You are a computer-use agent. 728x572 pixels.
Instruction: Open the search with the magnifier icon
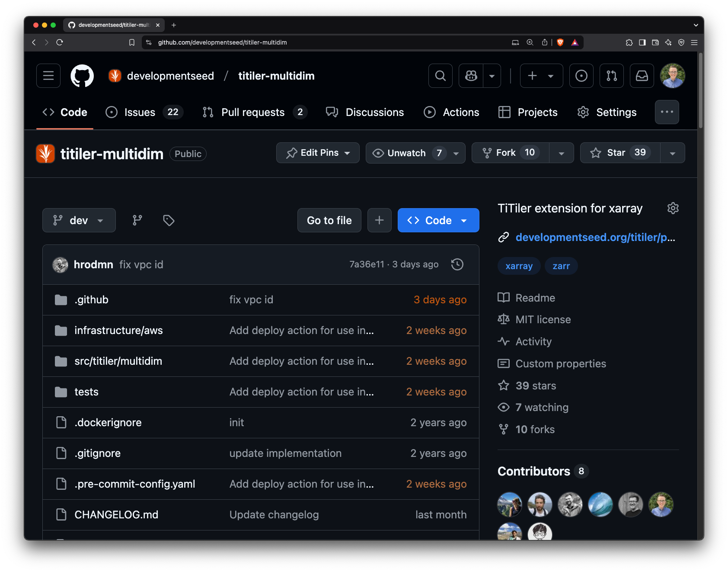pos(440,76)
